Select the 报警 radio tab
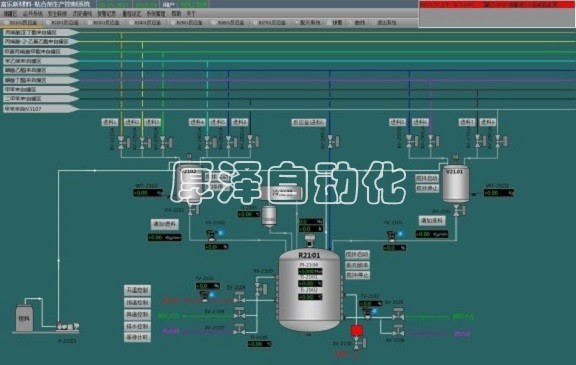 point(335,22)
